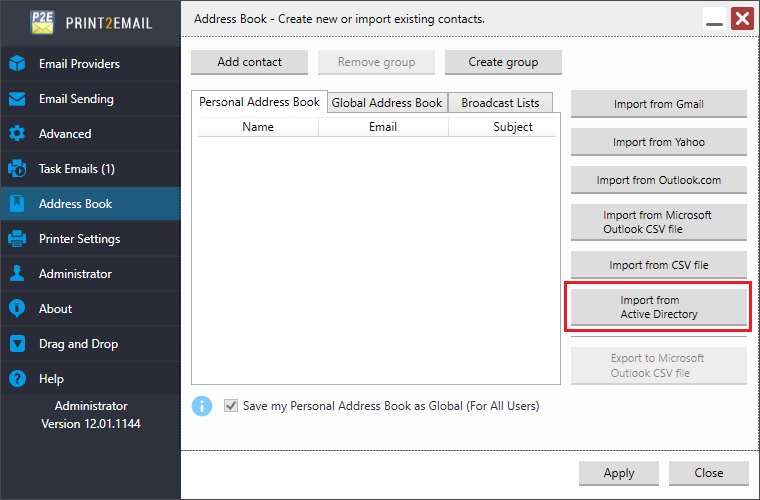Open the About page from the sidebar

point(91,308)
